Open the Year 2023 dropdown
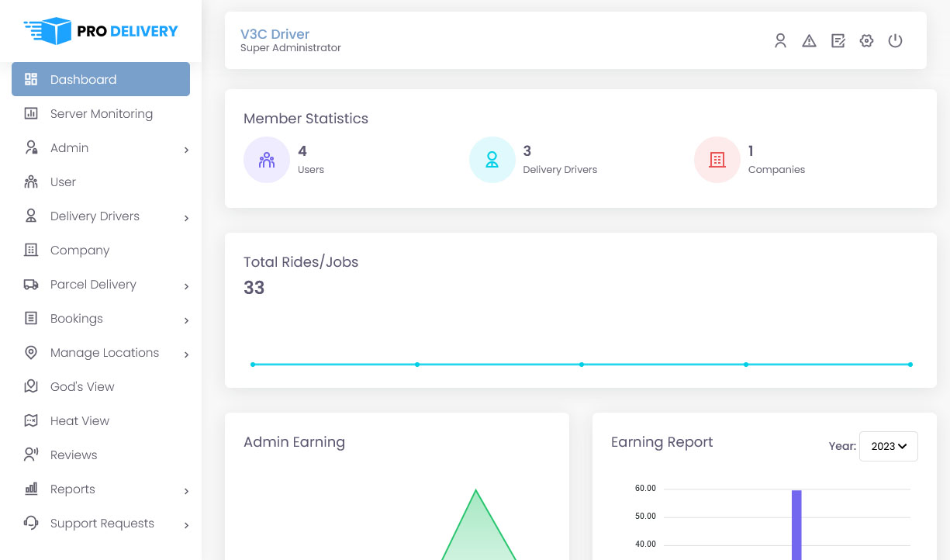 click(x=889, y=446)
